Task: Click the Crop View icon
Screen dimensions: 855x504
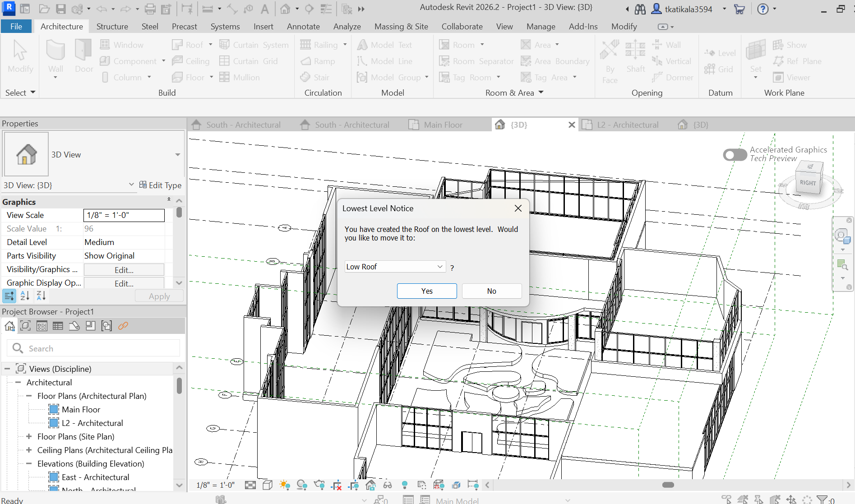Action: pyautogui.click(x=336, y=485)
